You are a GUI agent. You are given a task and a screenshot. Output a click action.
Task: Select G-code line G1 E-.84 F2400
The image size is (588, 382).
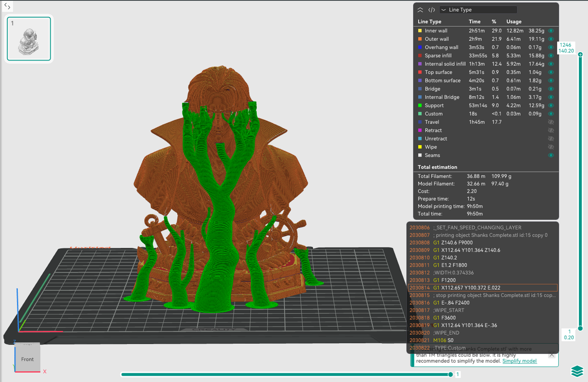click(x=483, y=303)
